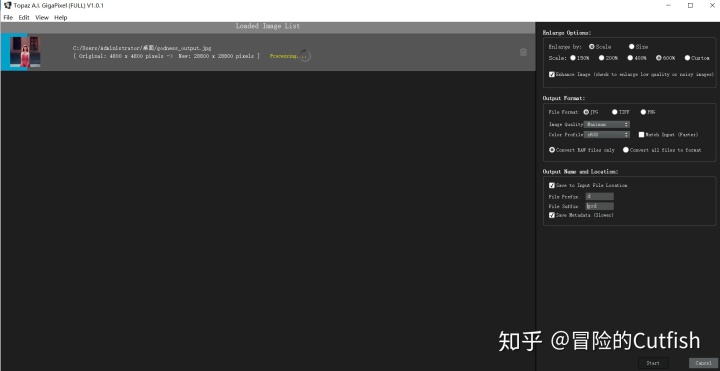Click the godness_output.jpg file path text

142,48
